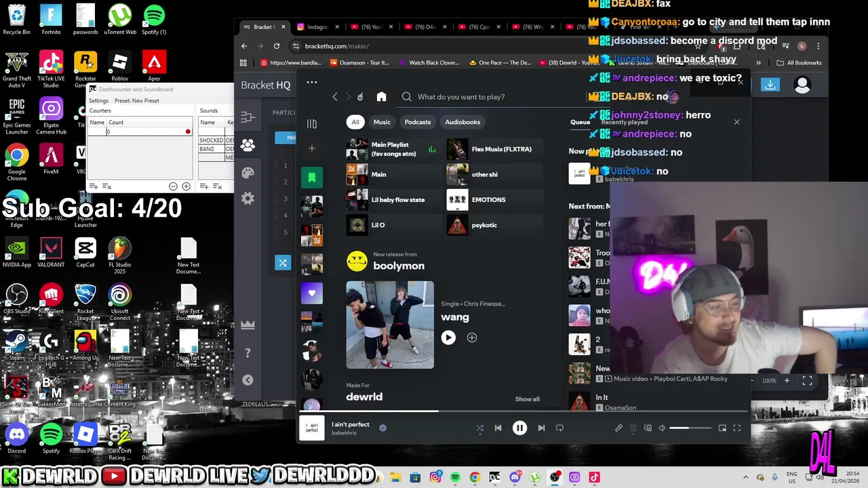Select the Podcasts filter chip

tap(418, 122)
